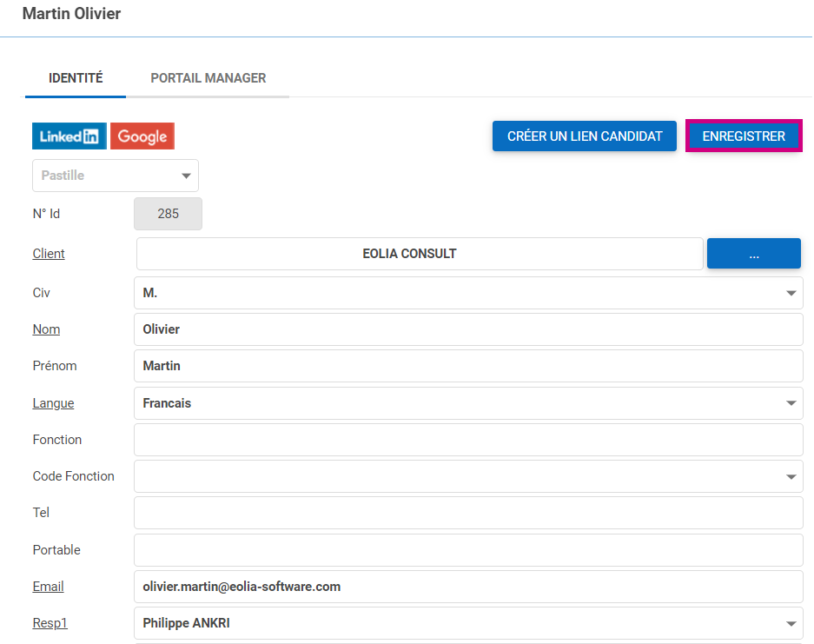Viewport: 814px width, 644px height.
Task: Click into the Nom field containing Olivier
Action: click(x=468, y=329)
